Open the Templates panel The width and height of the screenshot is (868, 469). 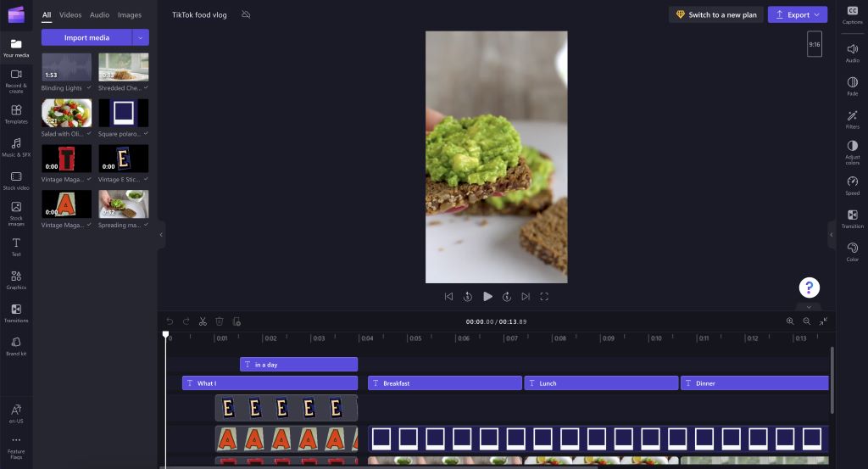click(16, 114)
